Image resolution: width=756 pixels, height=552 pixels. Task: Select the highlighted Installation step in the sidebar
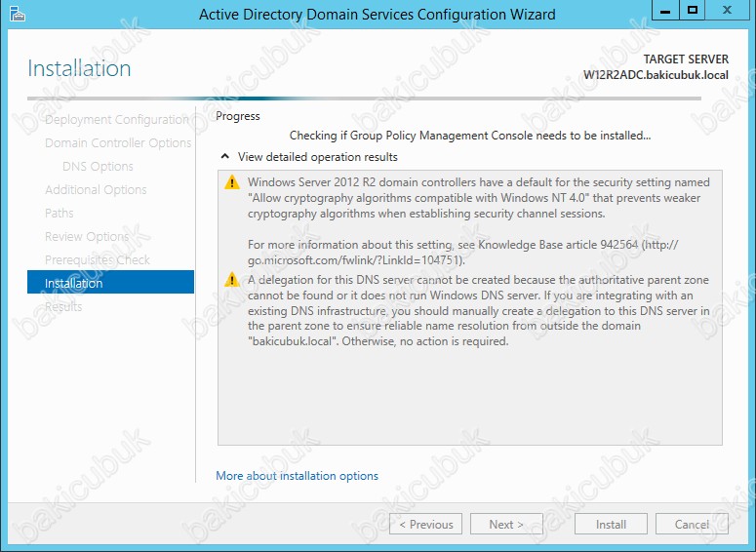pyautogui.click(x=111, y=282)
